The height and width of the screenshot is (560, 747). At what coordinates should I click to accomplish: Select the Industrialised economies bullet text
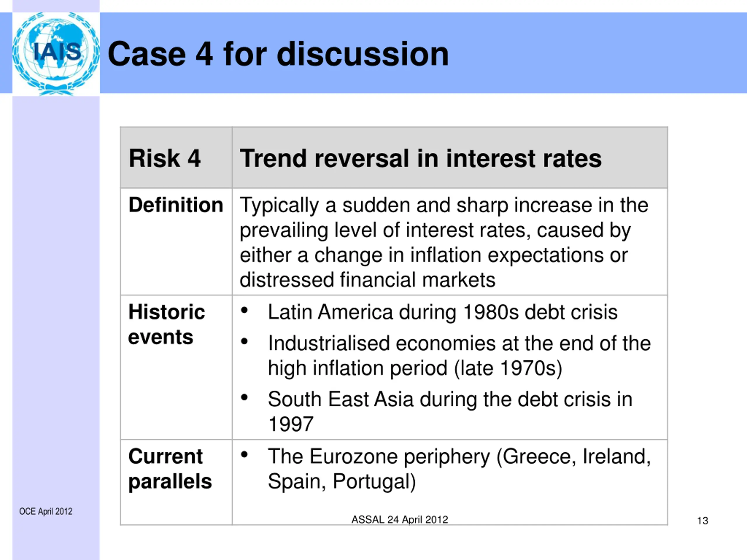point(459,356)
